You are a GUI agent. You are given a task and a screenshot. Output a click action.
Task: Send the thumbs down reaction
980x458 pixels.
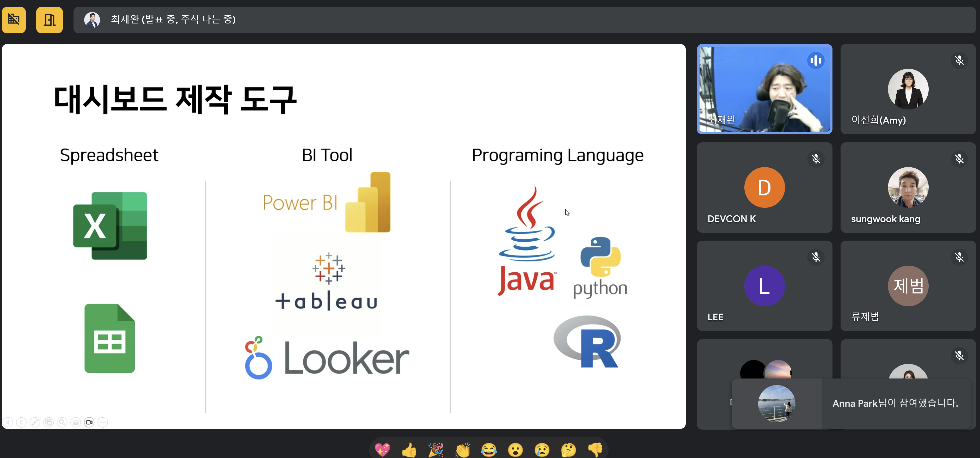[x=595, y=450]
